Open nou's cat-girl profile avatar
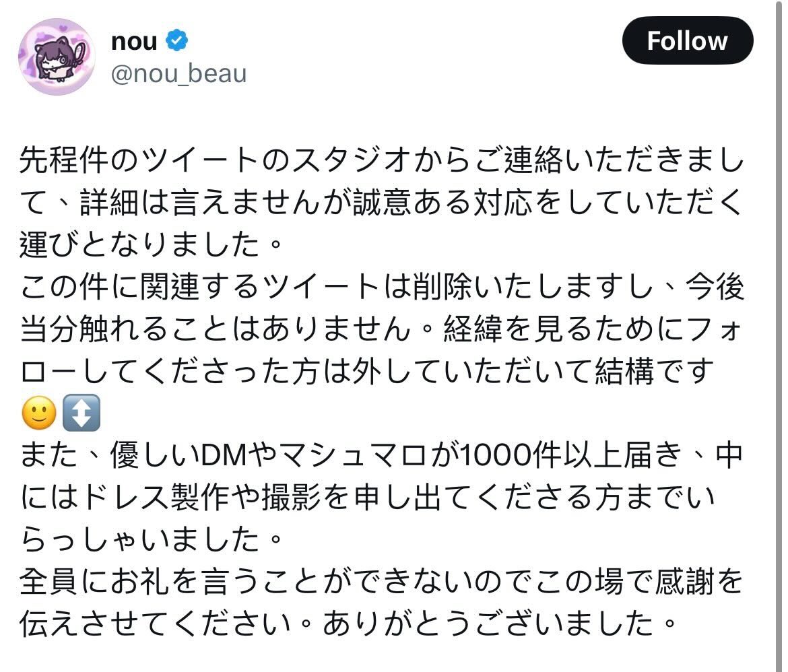This screenshot has width=788, height=672. (x=57, y=57)
